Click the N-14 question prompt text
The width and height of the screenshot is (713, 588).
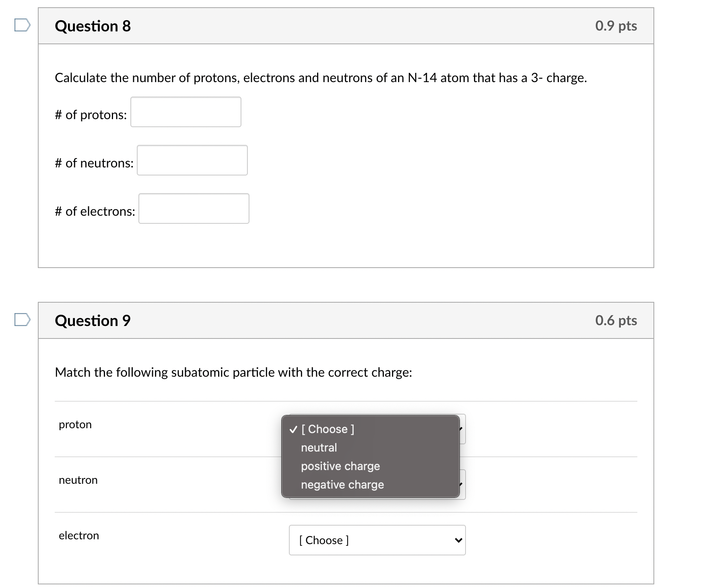tap(321, 78)
